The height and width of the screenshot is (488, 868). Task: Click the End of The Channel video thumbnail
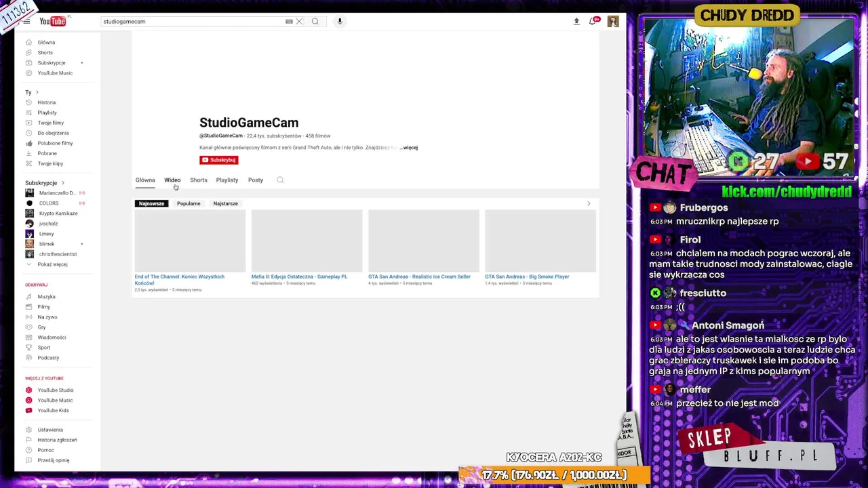click(190, 241)
